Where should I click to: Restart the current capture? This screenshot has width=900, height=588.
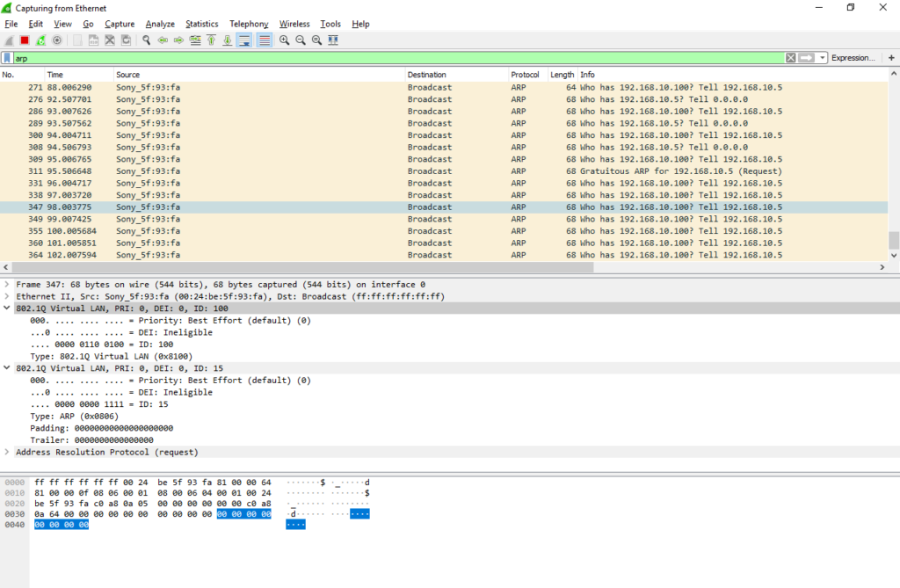click(x=41, y=40)
